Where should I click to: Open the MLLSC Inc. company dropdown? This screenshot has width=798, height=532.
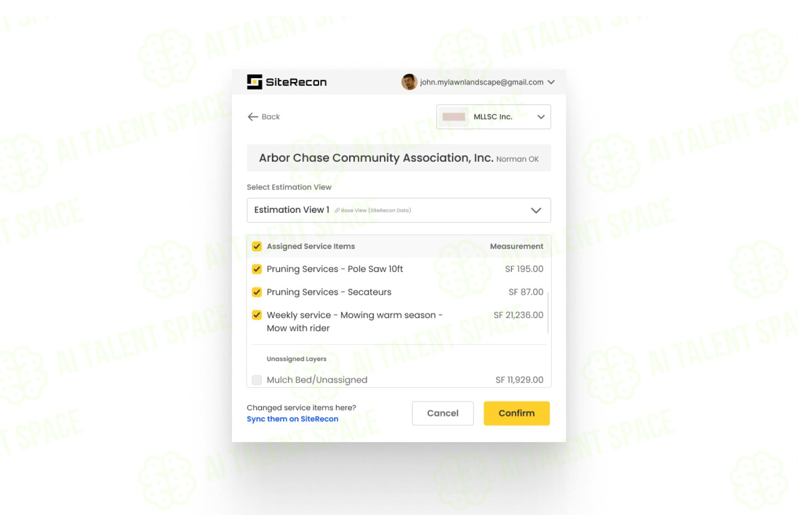tap(494, 117)
